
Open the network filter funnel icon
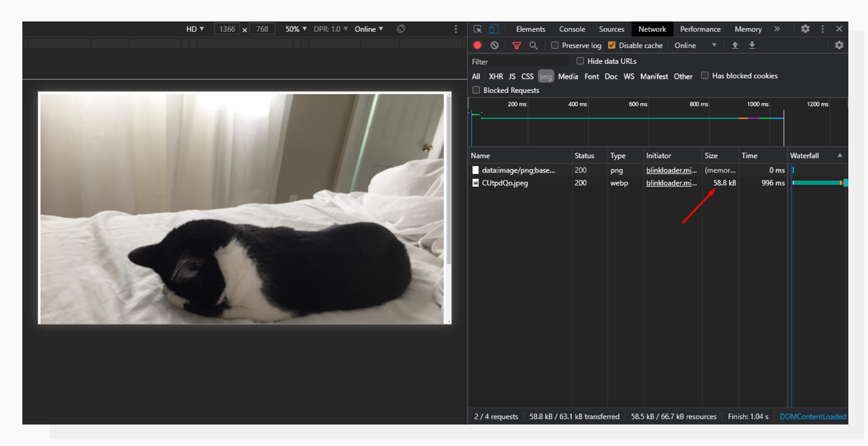[x=516, y=45]
